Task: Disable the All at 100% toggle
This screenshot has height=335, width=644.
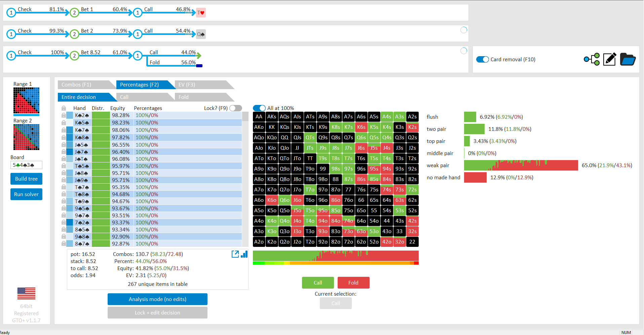Action: click(259, 108)
